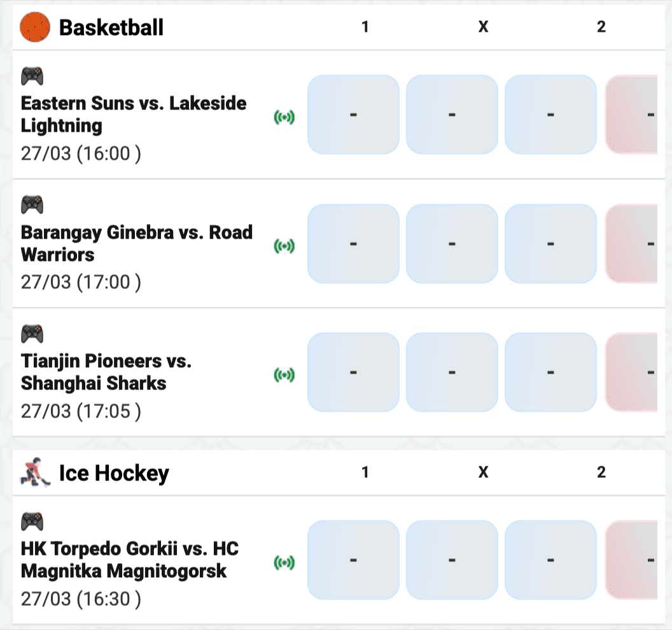This screenshot has width=672, height=630.
Task: Open HK Torpedo Gorkii vs. HC Magnitka match
Action: tap(130, 560)
